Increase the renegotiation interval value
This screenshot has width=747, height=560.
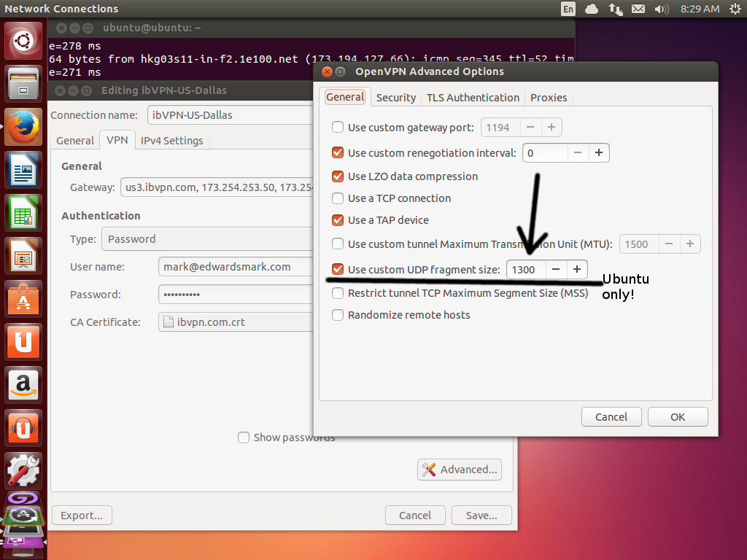(599, 153)
